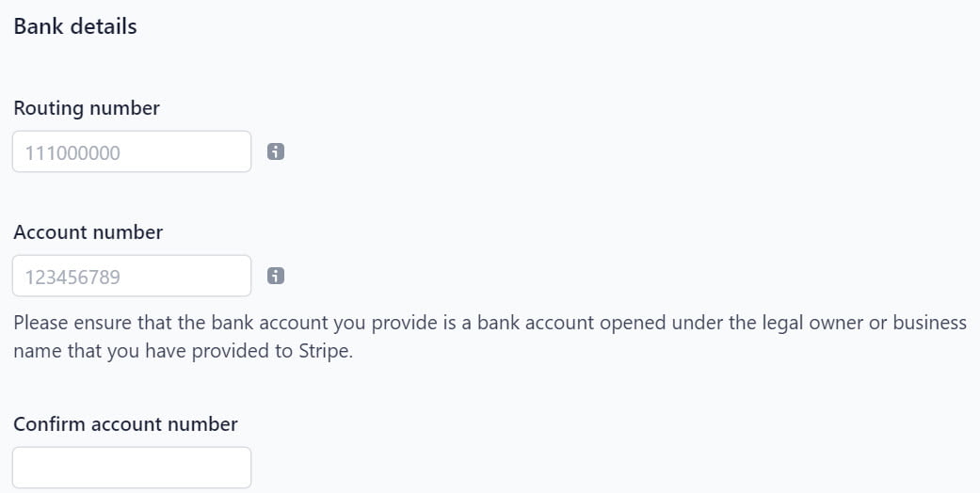Click the word "details" in the heading

[104, 26]
